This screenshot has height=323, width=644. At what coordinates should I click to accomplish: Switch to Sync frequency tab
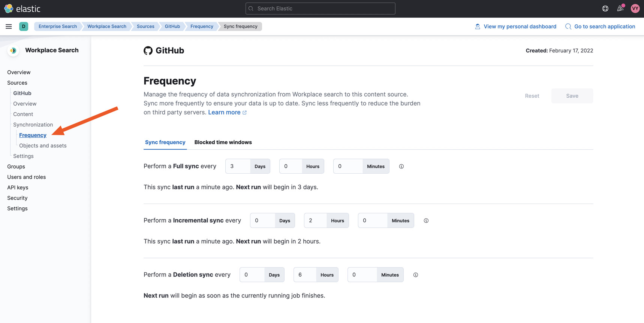click(165, 142)
